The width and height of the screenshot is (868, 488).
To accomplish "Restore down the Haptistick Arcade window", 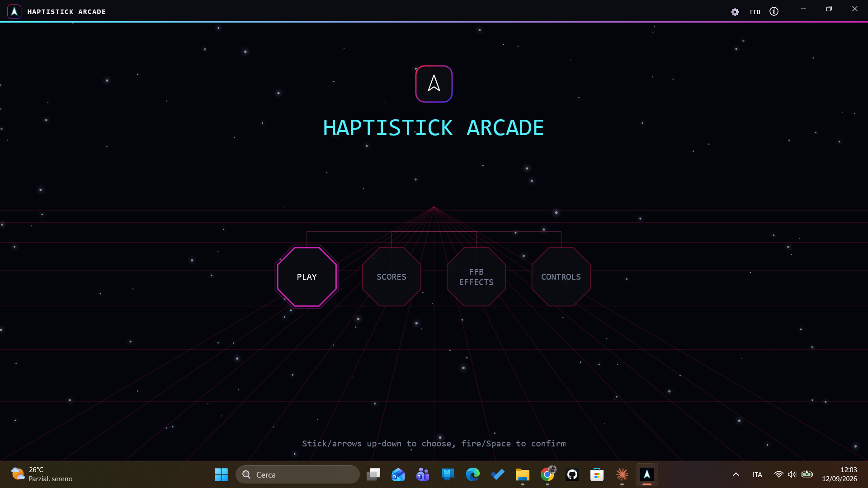I will pos(829,9).
